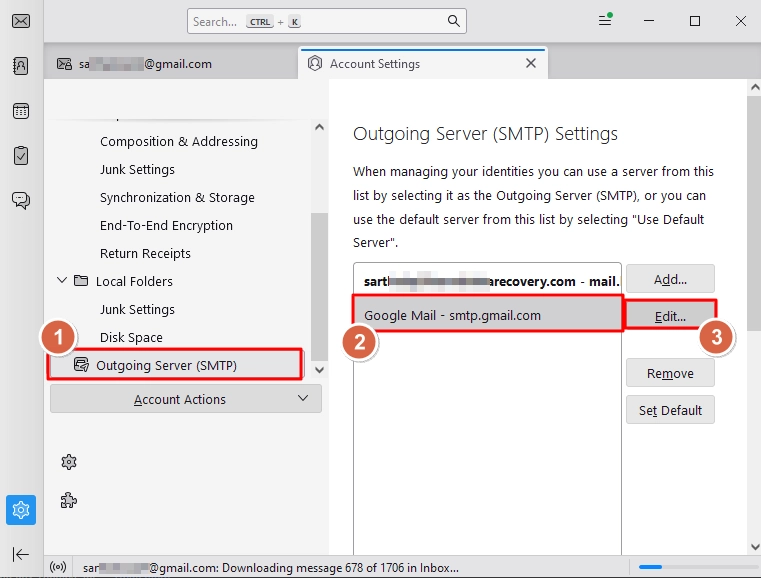This screenshot has width=761, height=578.
Task: Click the Set Default button
Action: point(670,410)
